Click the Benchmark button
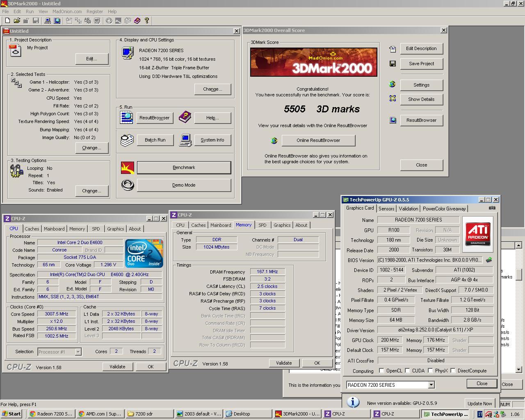The width and height of the screenshot is (525, 420). (x=184, y=167)
